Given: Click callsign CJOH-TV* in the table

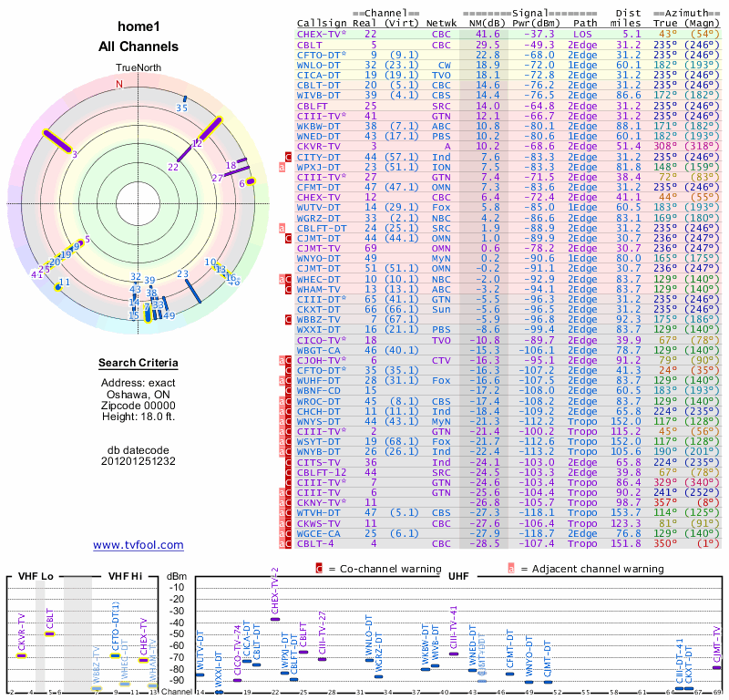Looking at the screenshot, I should (x=322, y=360).
